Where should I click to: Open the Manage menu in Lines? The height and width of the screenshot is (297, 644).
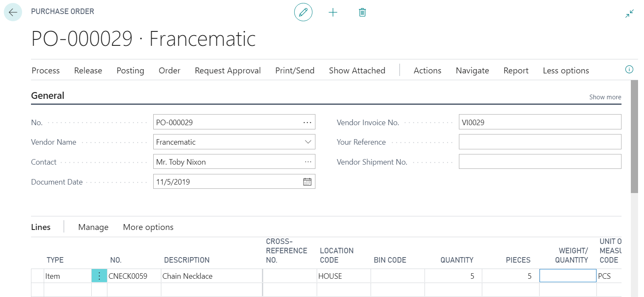click(x=93, y=227)
